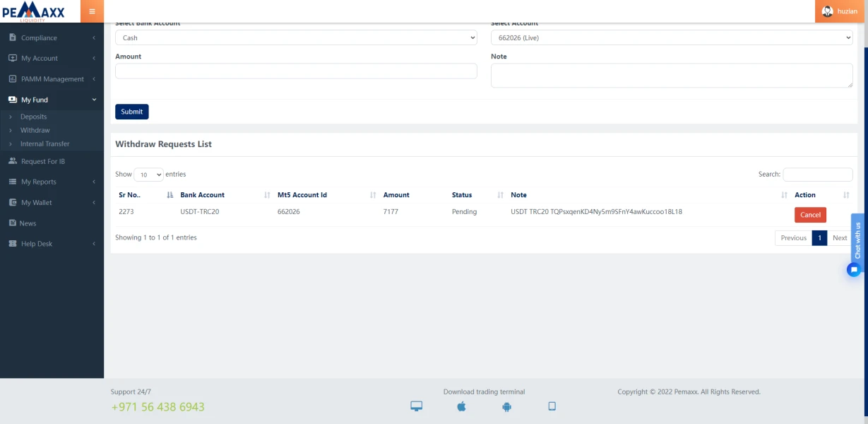Click the My Fund wallet icon
The image size is (868, 424).
click(13, 100)
